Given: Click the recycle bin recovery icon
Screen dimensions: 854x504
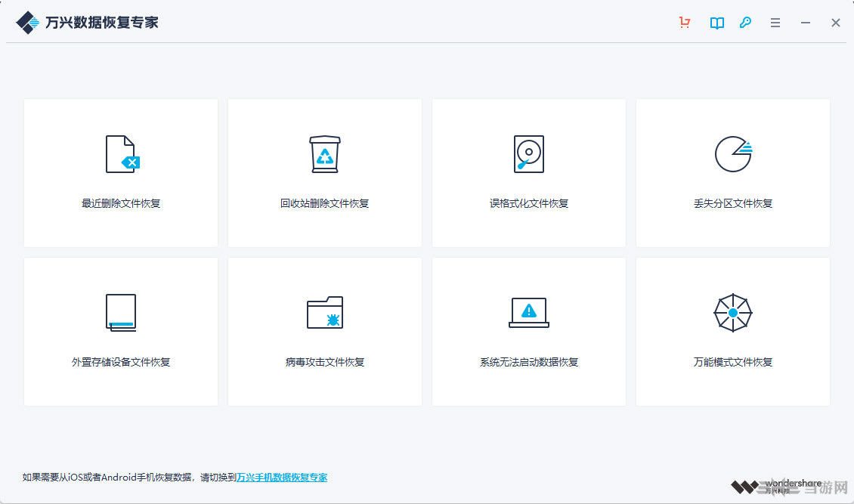Looking at the screenshot, I should point(325,154).
